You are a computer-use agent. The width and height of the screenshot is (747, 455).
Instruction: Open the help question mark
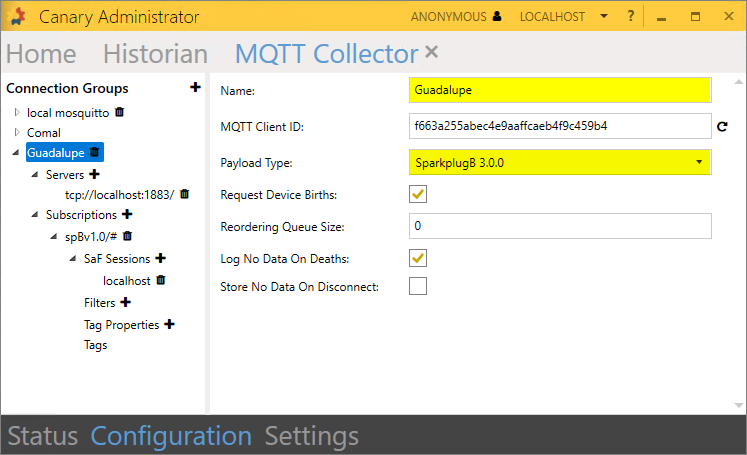[x=630, y=17]
